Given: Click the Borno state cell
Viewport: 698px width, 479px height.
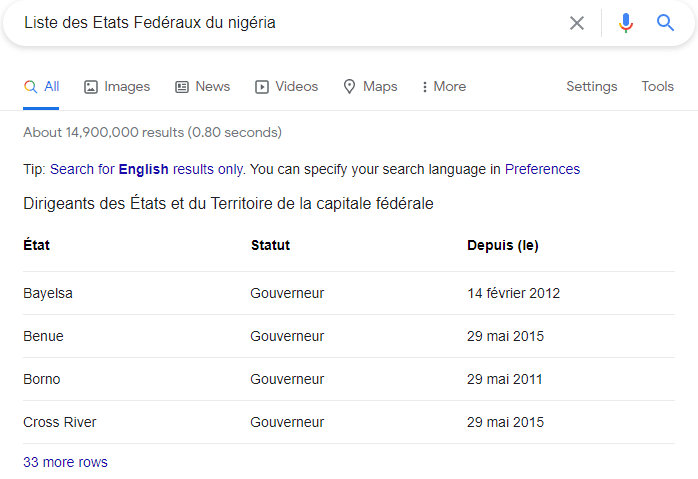Looking at the screenshot, I should [41, 379].
